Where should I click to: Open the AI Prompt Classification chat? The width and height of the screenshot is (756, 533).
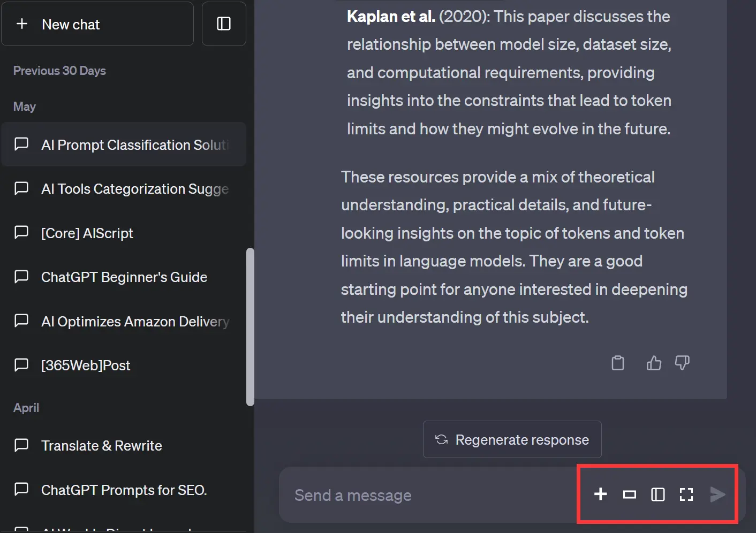(x=124, y=144)
